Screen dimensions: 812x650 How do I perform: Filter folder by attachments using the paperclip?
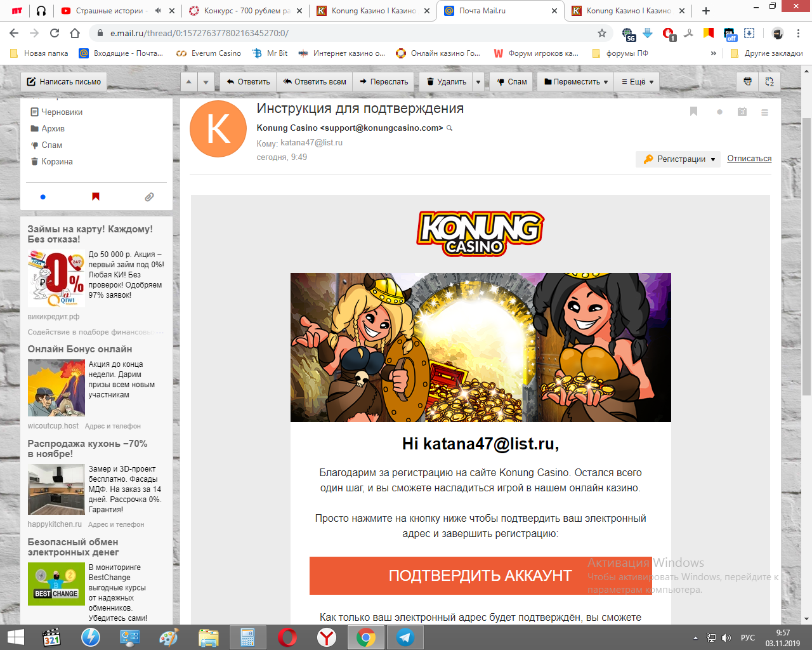[149, 197]
